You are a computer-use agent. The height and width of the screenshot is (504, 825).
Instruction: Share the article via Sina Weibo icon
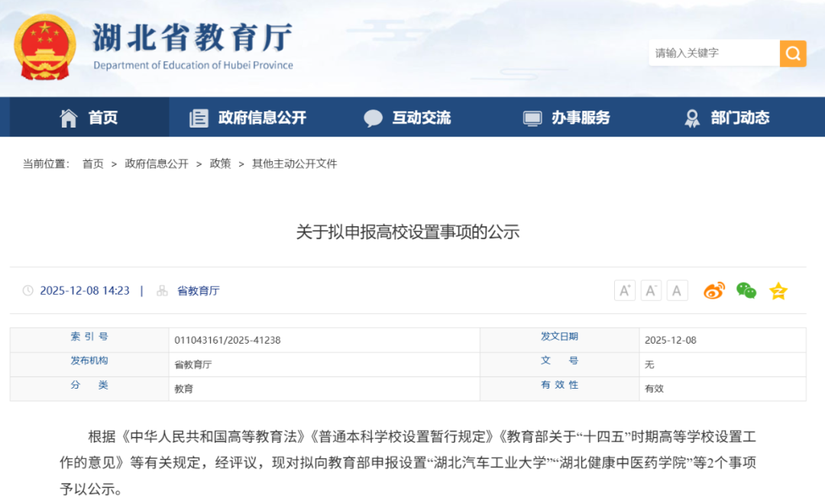coord(713,290)
